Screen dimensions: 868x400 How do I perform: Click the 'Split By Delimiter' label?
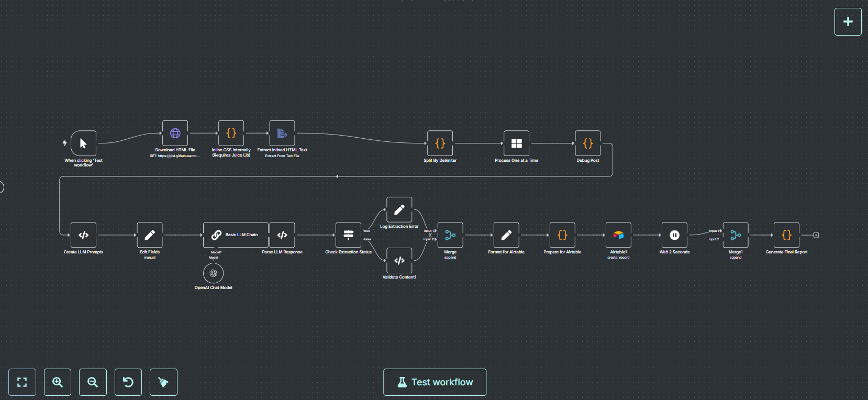tap(440, 160)
